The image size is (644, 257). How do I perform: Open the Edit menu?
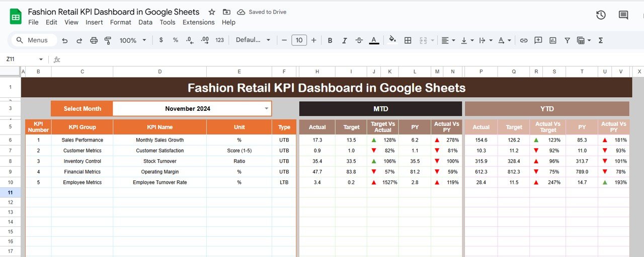pos(51,22)
